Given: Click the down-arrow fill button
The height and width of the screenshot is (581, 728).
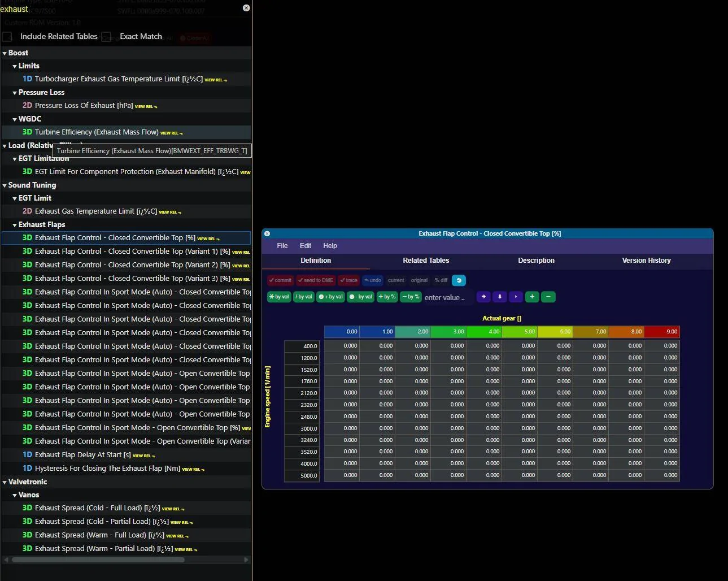Looking at the screenshot, I should (x=499, y=297).
